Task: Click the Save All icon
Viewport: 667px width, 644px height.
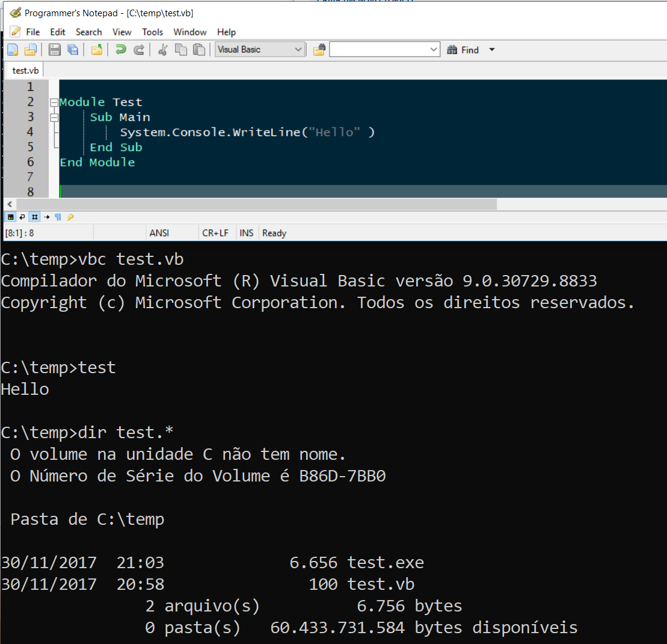Action: click(x=73, y=50)
